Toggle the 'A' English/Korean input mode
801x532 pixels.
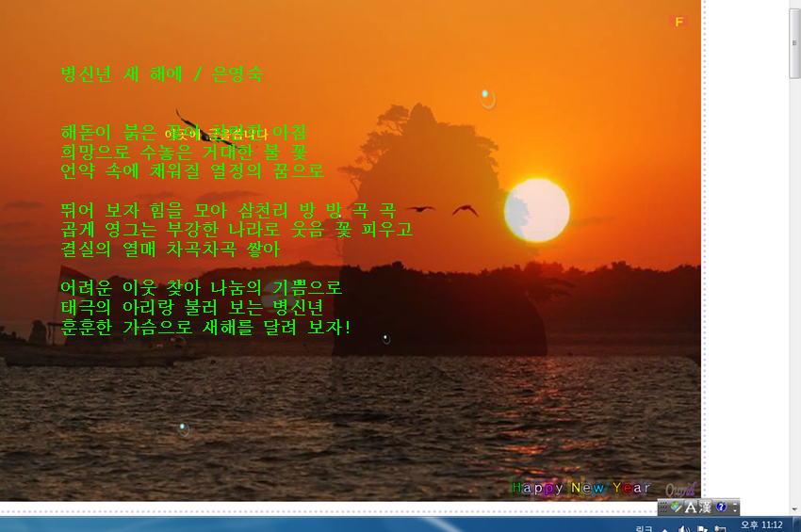pos(691,507)
